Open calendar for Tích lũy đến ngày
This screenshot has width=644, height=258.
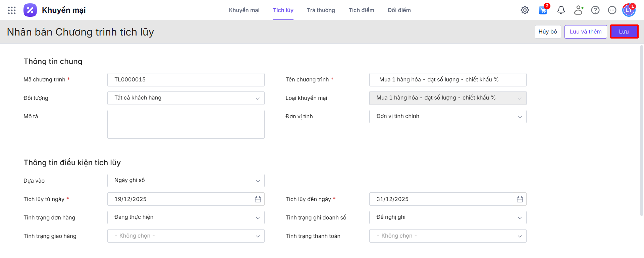(520, 199)
